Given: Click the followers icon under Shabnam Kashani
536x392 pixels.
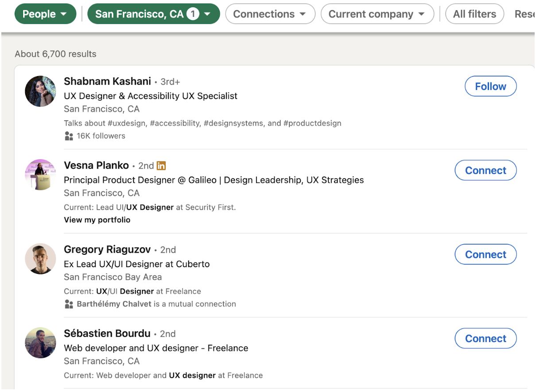Looking at the screenshot, I should (69, 136).
